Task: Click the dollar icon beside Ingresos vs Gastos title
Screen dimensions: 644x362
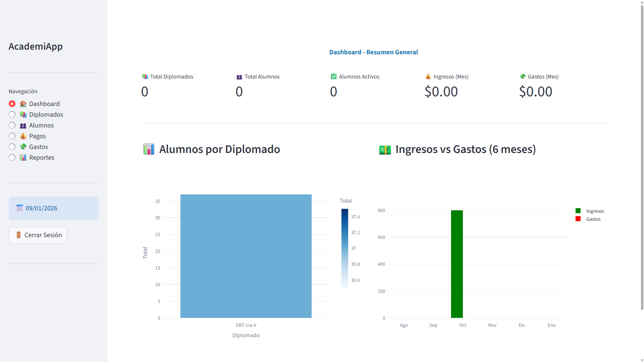Action: (x=385, y=149)
